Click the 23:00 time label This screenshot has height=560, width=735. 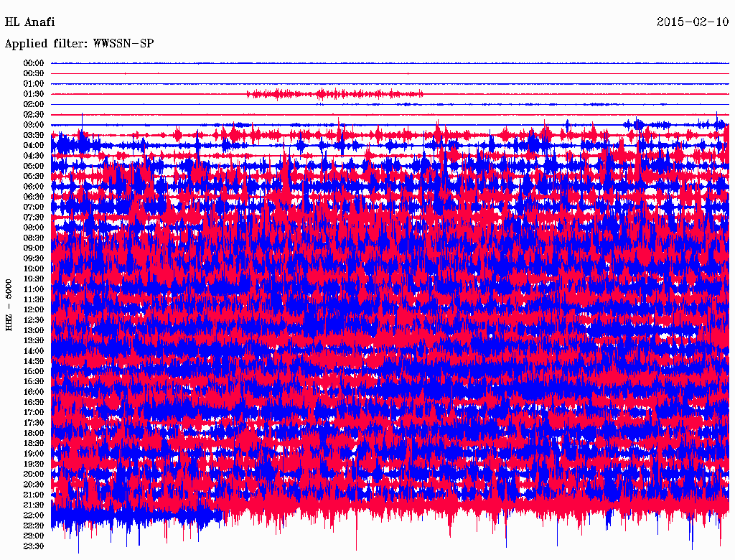(33, 536)
